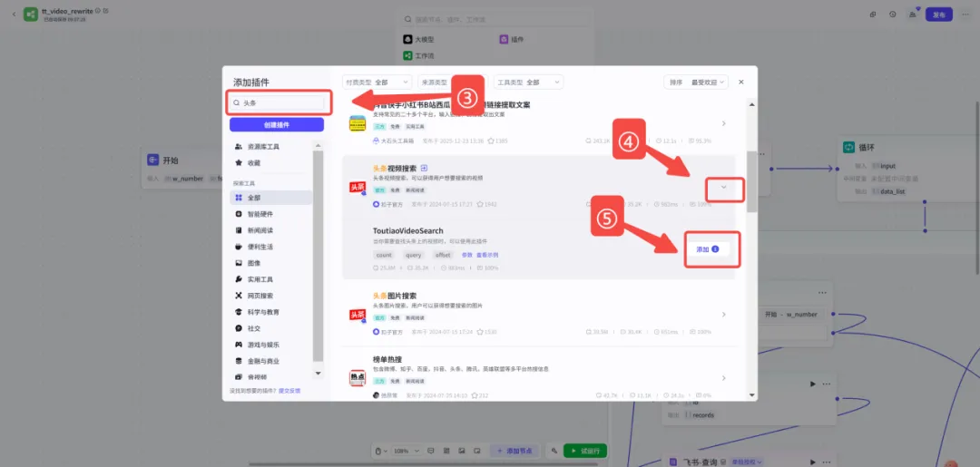
Task: Click the 头条视频搜索 plugin logo
Action: click(x=358, y=188)
